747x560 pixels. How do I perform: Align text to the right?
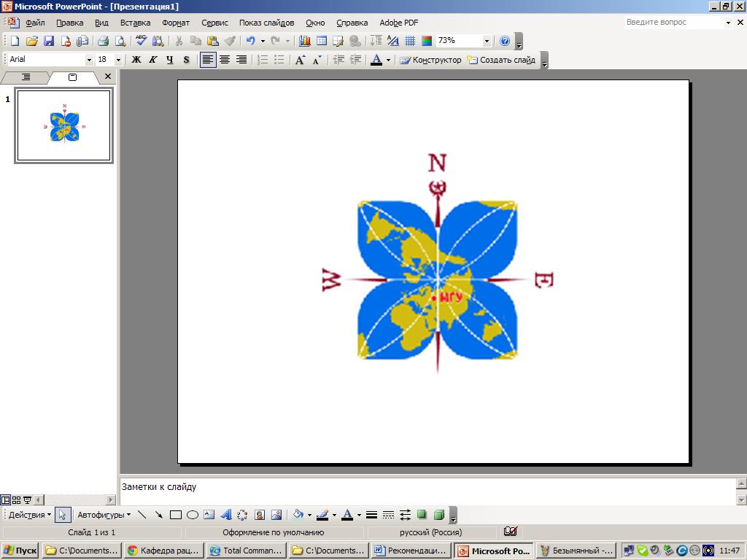[241, 60]
